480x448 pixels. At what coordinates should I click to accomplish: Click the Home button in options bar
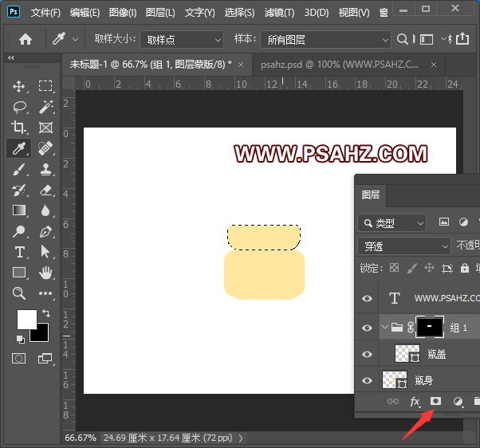[x=26, y=39]
